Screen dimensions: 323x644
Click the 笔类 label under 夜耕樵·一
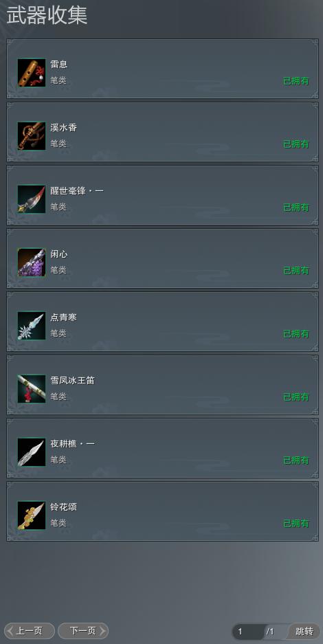click(x=58, y=460)
